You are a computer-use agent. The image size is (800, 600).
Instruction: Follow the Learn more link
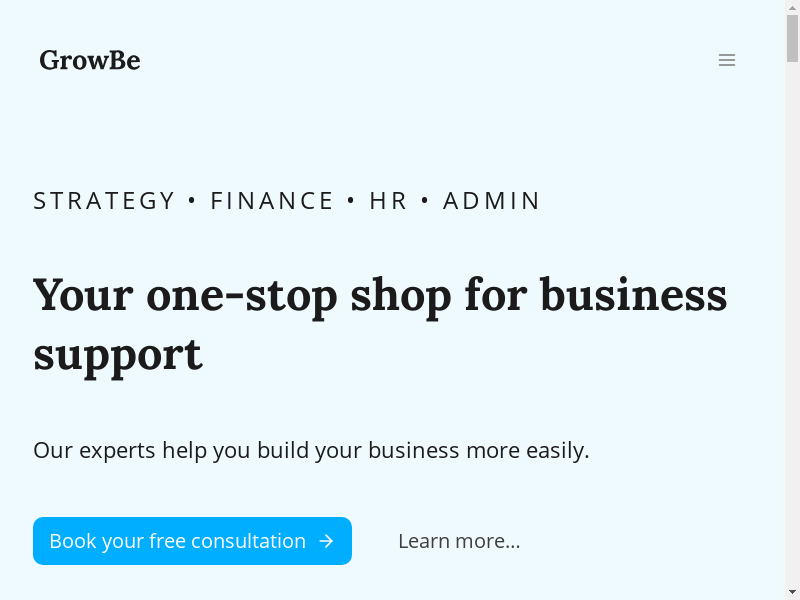tap(459, 541)
